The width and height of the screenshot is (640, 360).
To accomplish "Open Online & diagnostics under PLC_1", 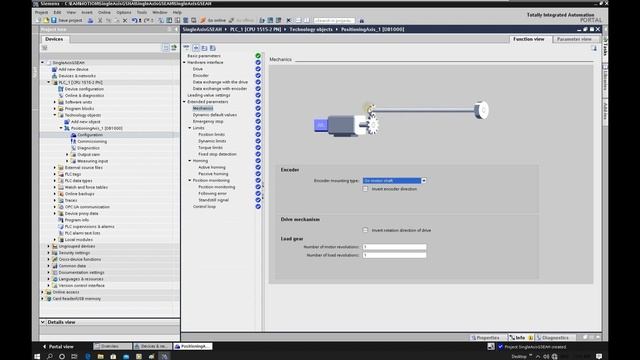I will point(84,95).
